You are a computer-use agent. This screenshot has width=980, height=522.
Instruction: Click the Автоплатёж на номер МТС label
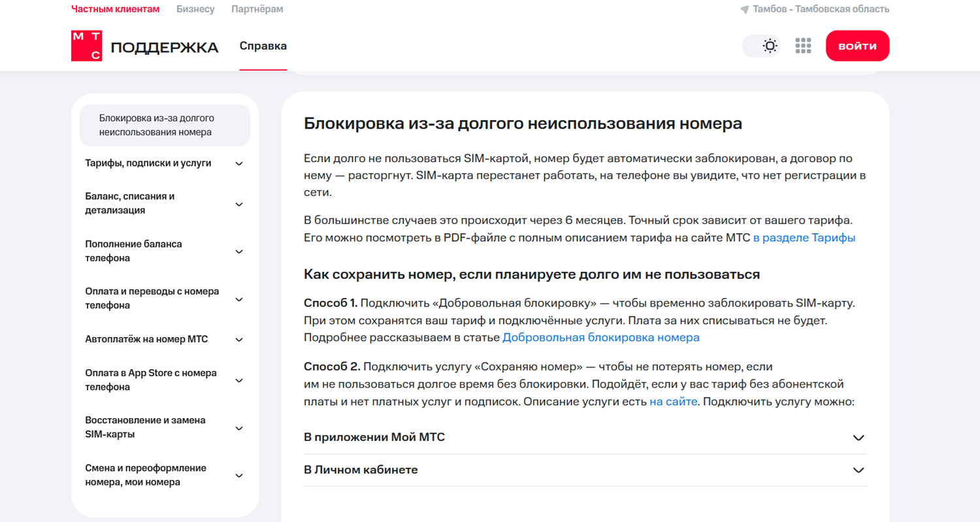click(x=146, y=340)
